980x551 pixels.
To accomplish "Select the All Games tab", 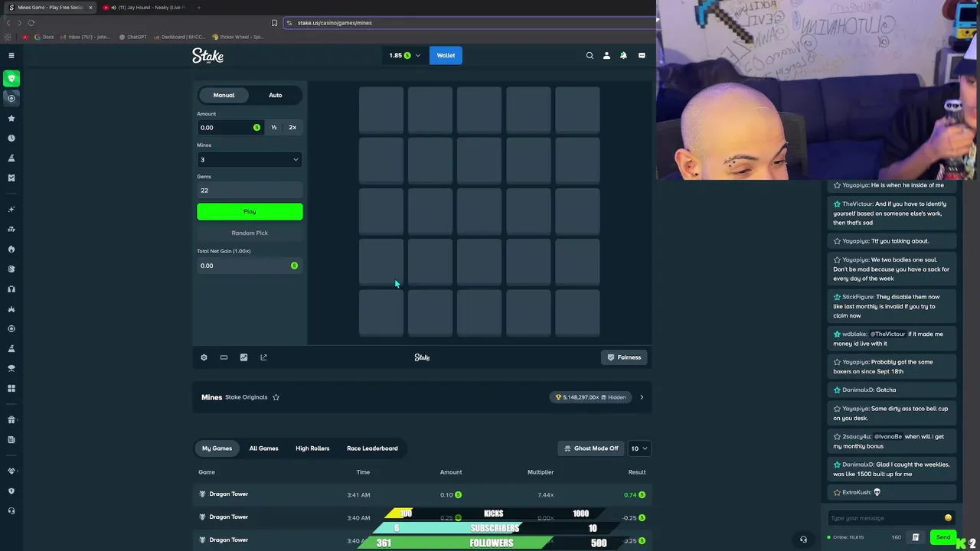I will (x=263, y=448).
